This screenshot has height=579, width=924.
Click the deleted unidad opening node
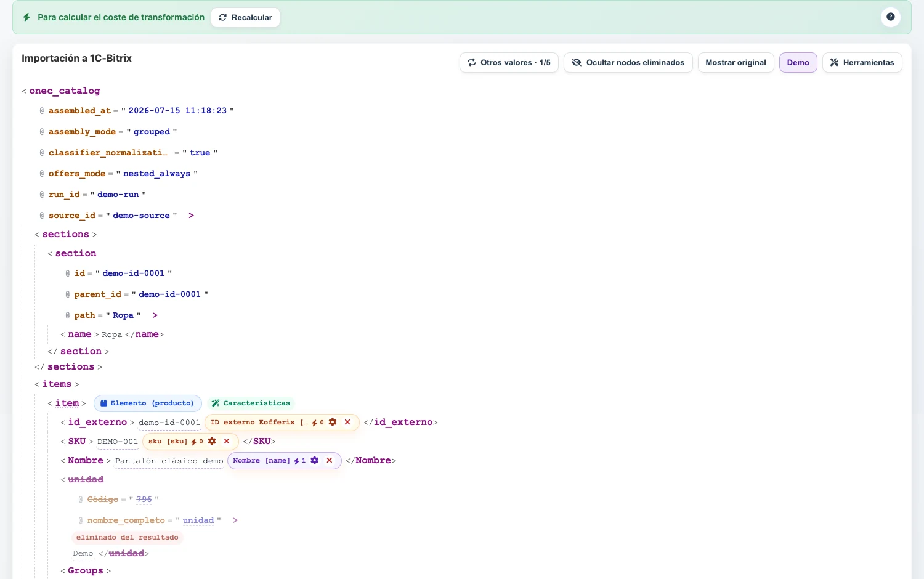[86, 479]
